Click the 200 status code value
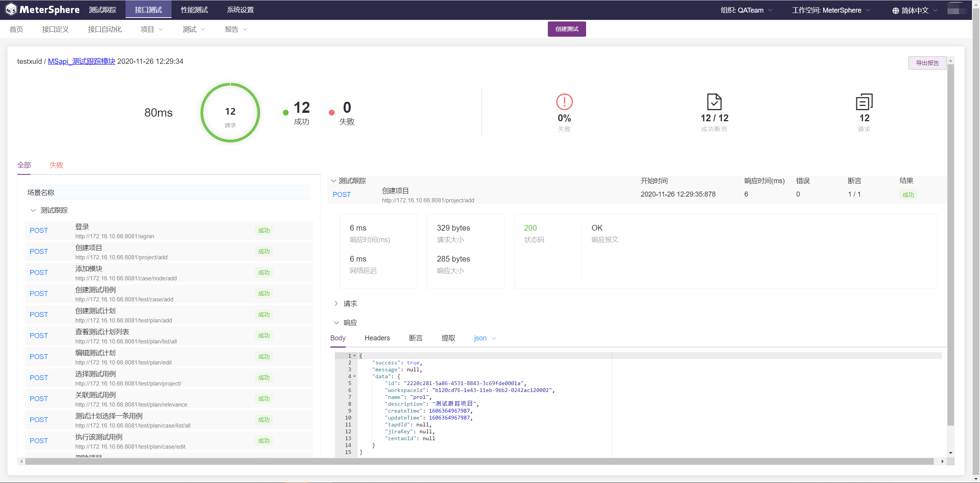The image size is (980, 483). [x=530, y=228]
